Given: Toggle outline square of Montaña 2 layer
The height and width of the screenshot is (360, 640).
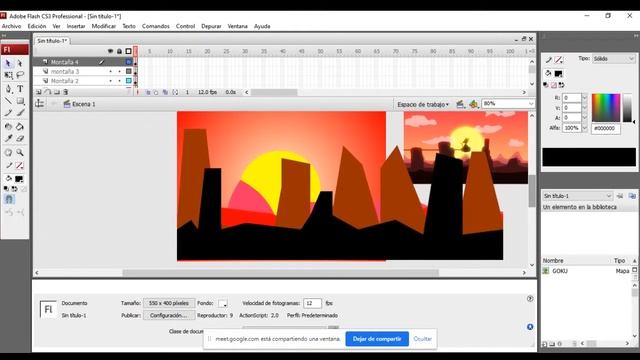Looking at the screenshot, I should coord(129,81).
